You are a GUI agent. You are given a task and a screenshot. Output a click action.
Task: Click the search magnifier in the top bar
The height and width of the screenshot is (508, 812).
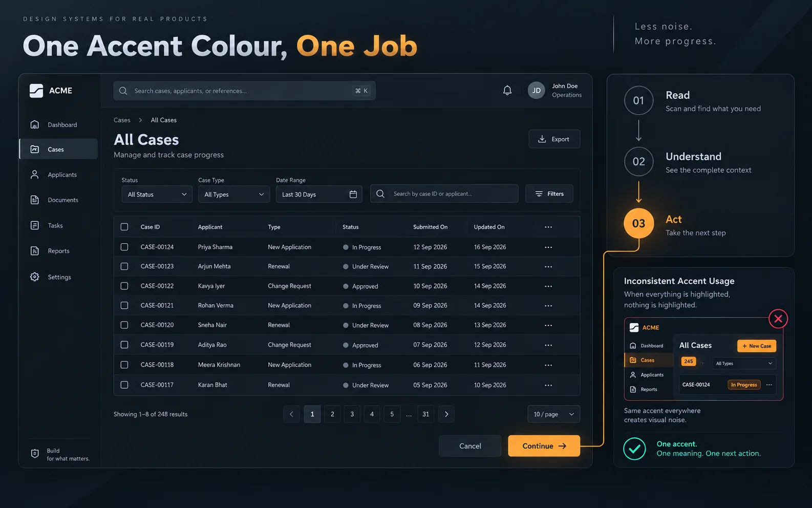coord(123,91)
